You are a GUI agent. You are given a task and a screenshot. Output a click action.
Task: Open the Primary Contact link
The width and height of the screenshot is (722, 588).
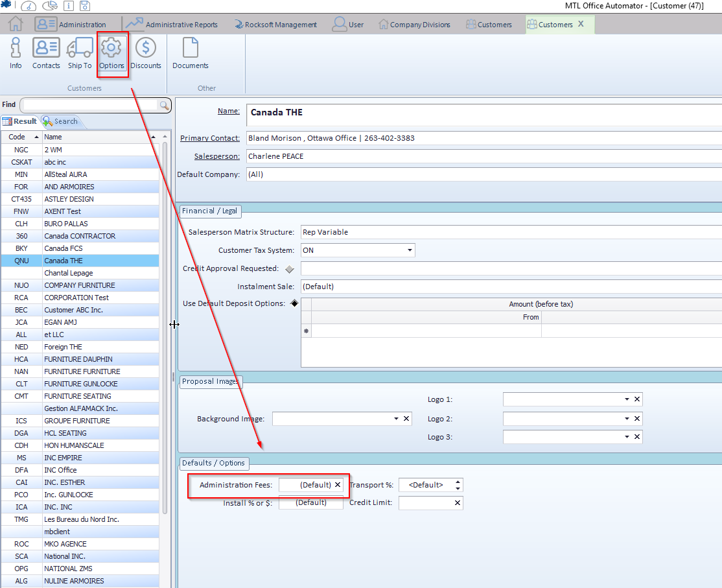coord(209,138)
